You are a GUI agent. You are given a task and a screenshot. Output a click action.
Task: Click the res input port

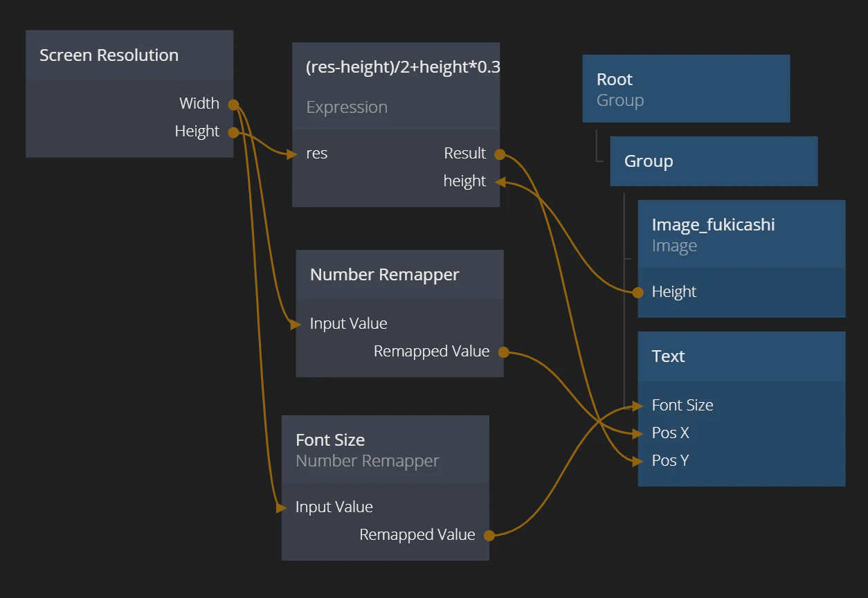(x=293, y=154)
